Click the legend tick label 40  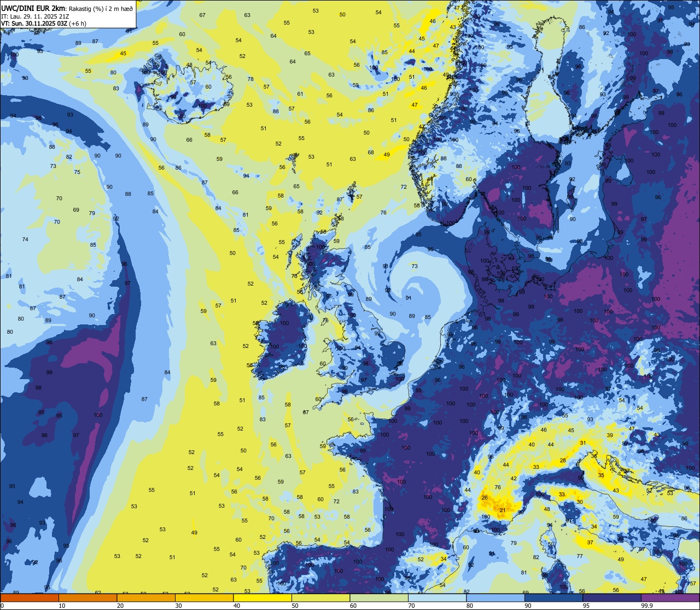click(237, 606)
